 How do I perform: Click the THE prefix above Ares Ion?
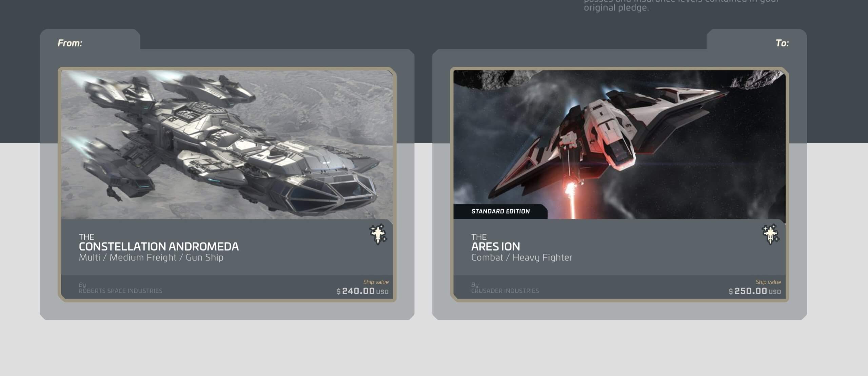(x=479, y=237)
